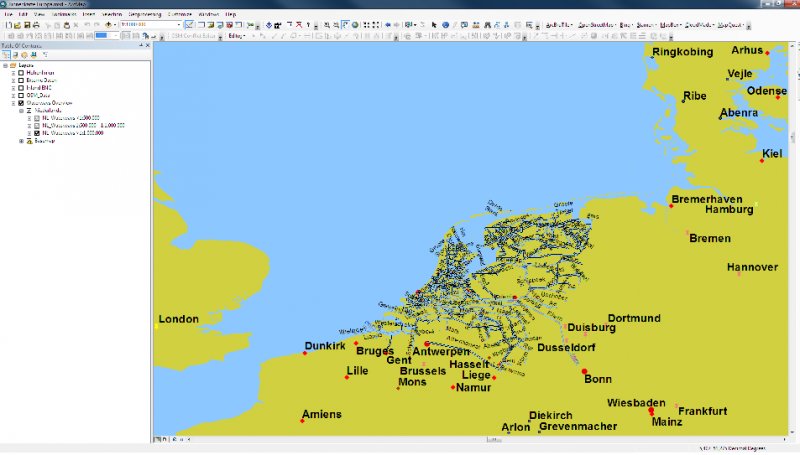Switch to List By Source view
Image resolution: width=800 pixels, height=455 pixels.
16,54
